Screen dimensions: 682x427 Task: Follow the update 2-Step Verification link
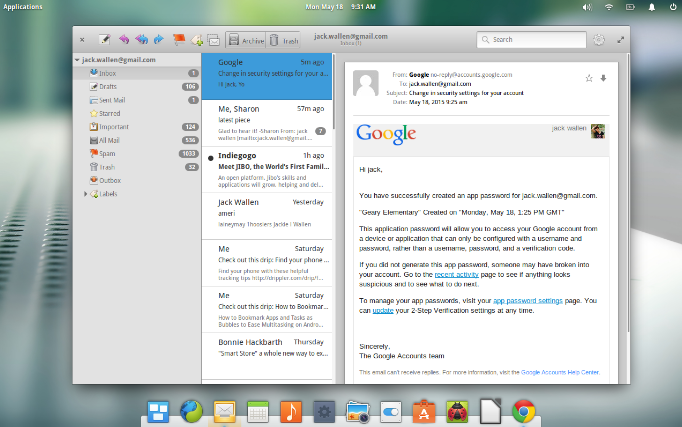(383, 310)
